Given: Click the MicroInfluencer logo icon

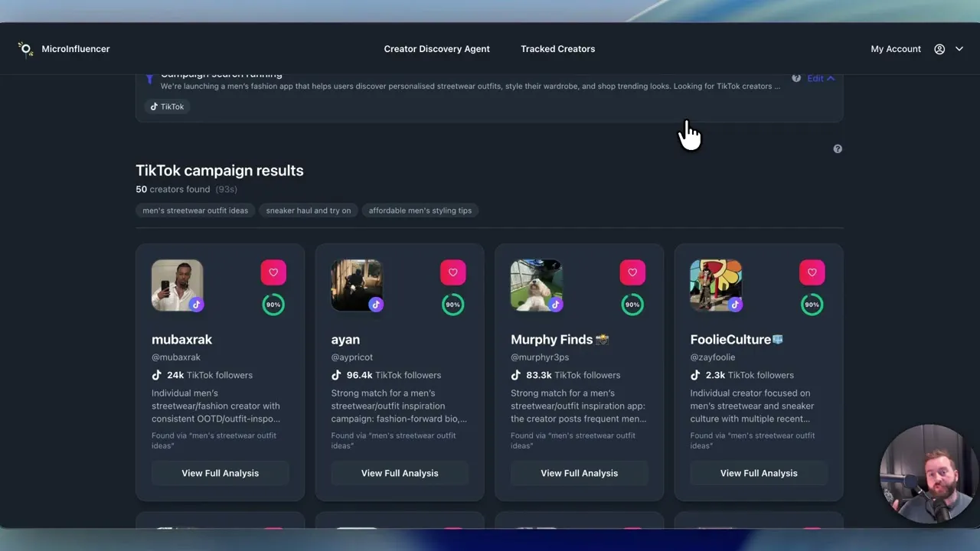Looking at the screenshot, I should click(x=26, y=49).
